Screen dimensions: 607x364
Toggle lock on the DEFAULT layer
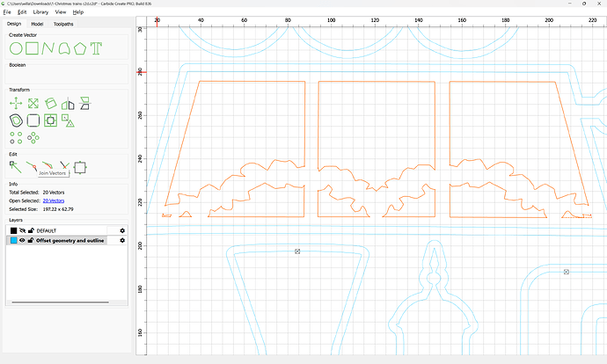pos(30,230)
